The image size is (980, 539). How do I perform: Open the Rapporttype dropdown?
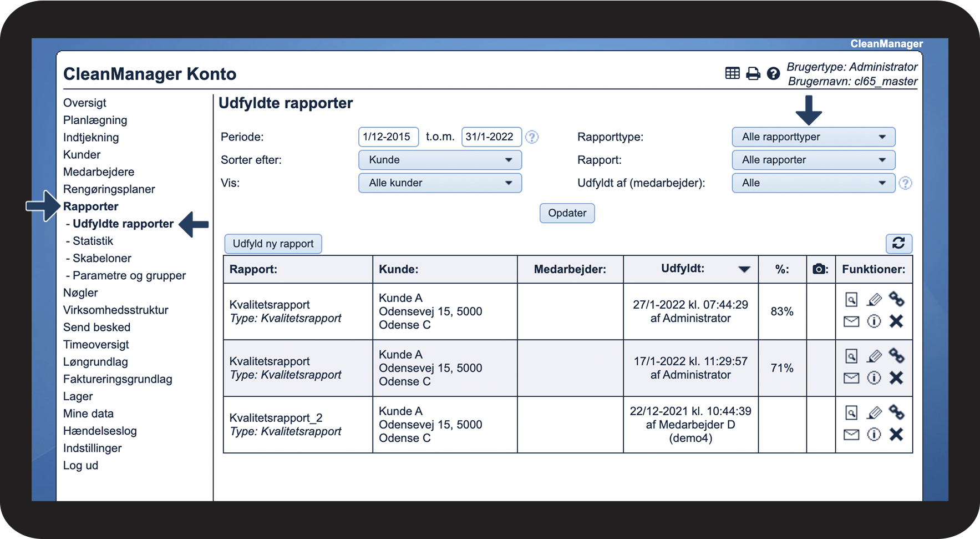[x=813, y=137]
